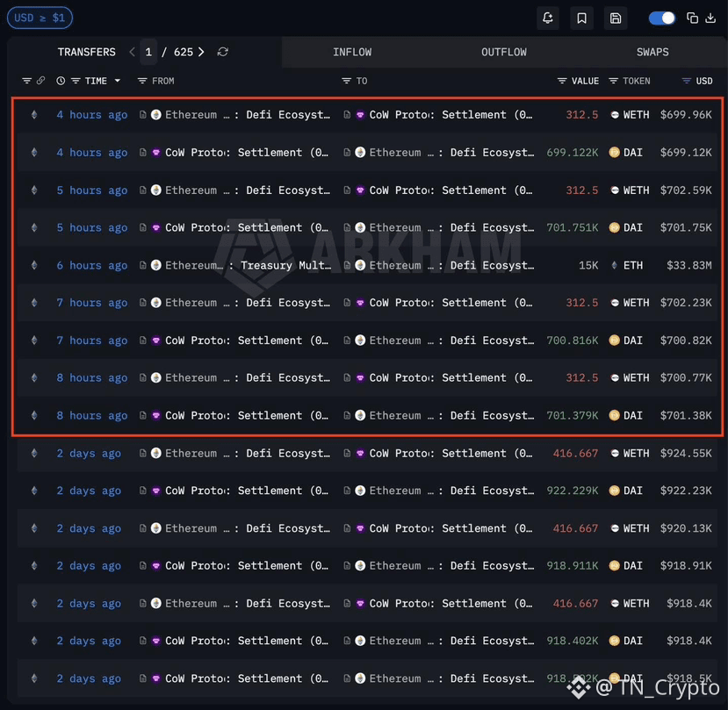Switch to the SWAPS tab
Screen dimensions: 728x710
(x=652, y=52)
